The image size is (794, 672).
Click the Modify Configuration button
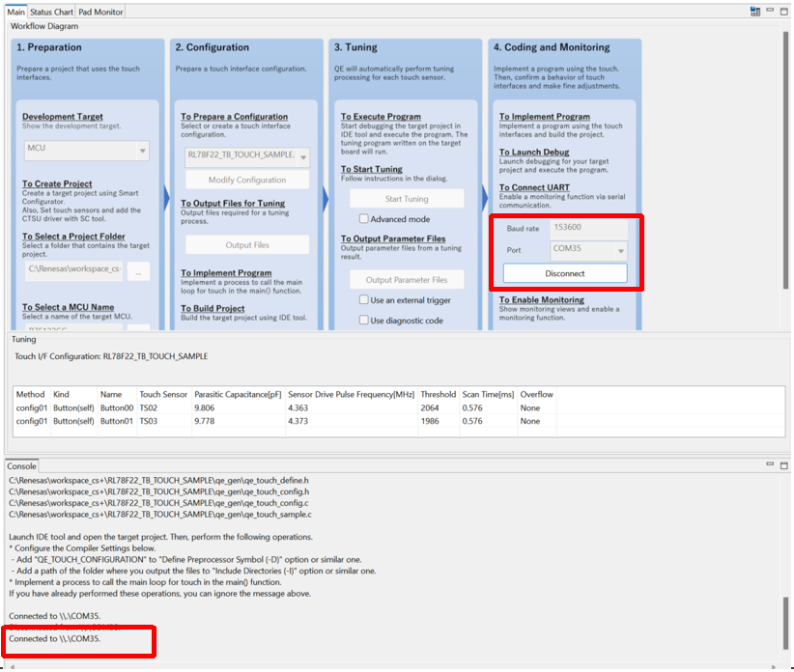pos(247,181)
